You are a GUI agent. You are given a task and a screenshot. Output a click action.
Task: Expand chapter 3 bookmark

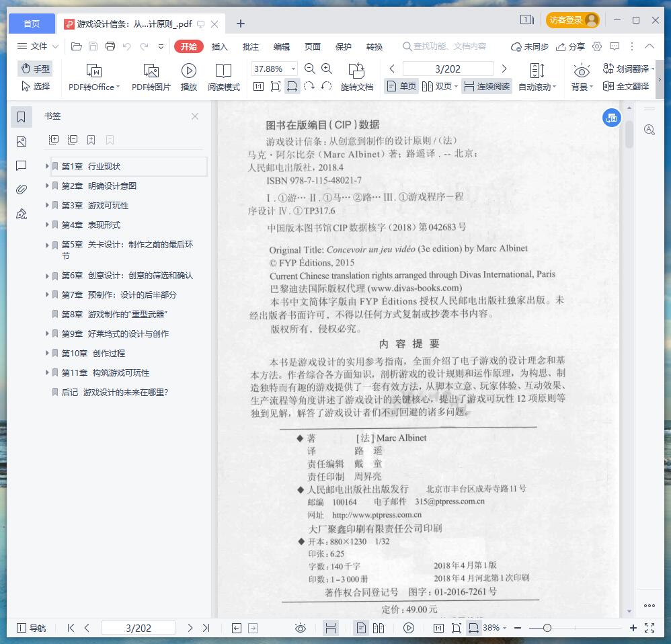[47, 206]
